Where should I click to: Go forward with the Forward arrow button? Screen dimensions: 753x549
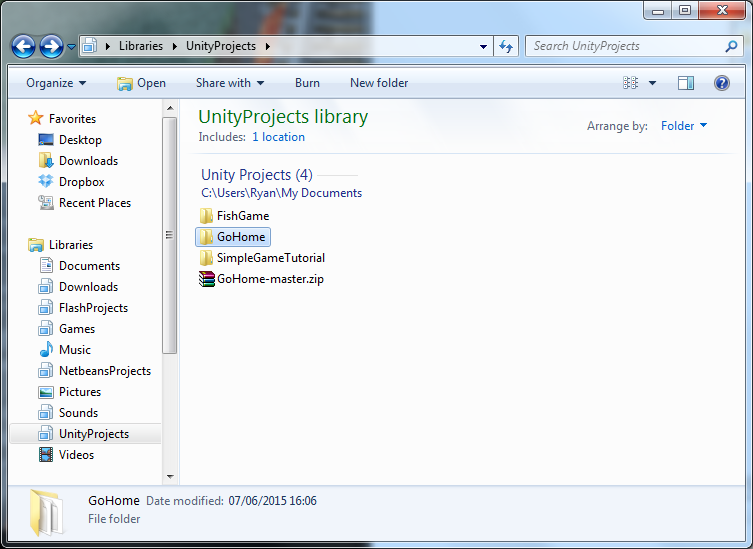51,47
